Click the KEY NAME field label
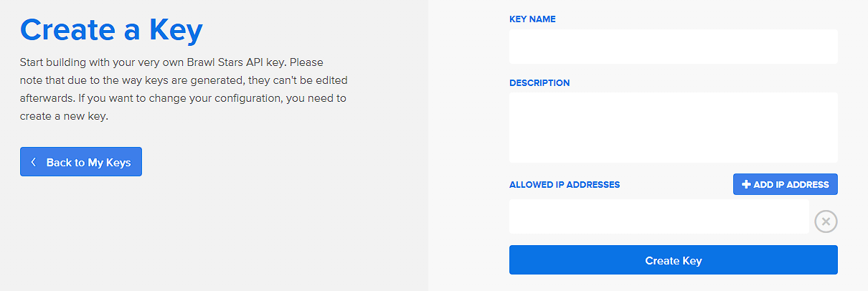 pyautogui.click(x=532, y=19)
